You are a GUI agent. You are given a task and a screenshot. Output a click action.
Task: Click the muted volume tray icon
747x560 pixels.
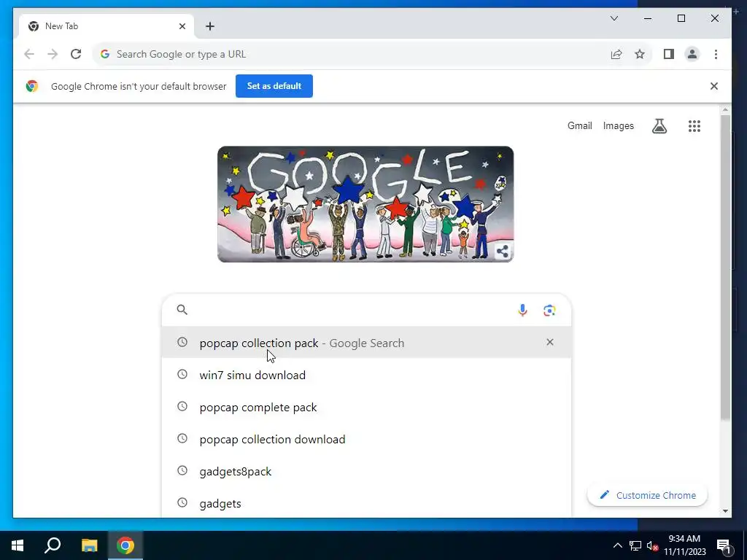click(x=652, y=545)
